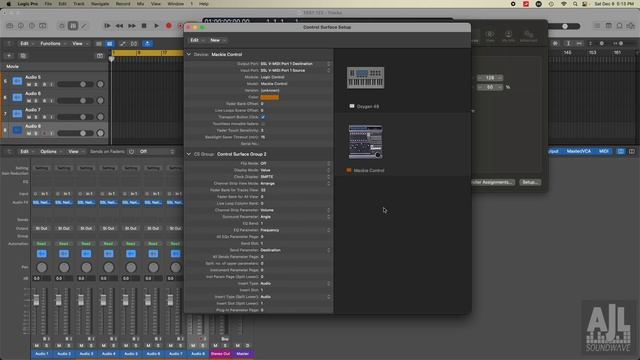This screenshot has width=640, height=360.
Task: Open the List Editors icon at top right
Action: click(597, 26)
